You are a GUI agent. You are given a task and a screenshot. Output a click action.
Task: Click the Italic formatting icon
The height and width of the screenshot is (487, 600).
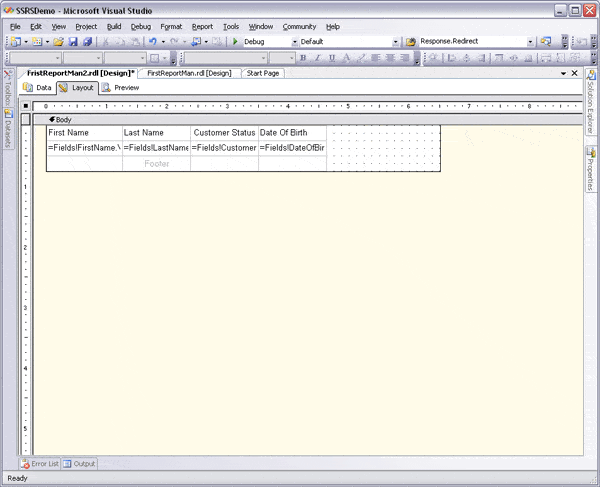click(317, 58)
